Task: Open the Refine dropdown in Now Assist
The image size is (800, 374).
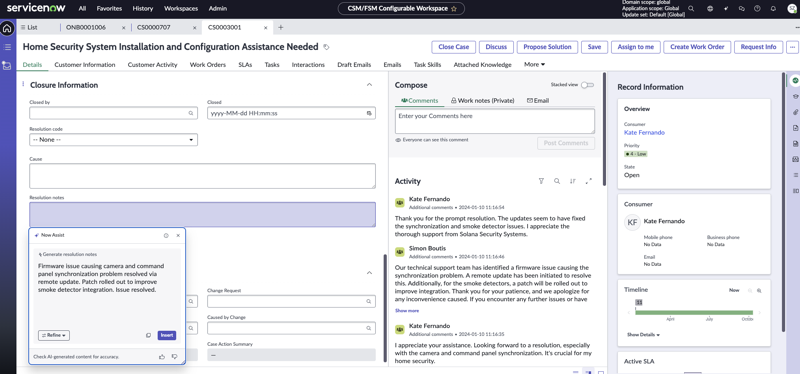Action: tap(54, 335)
